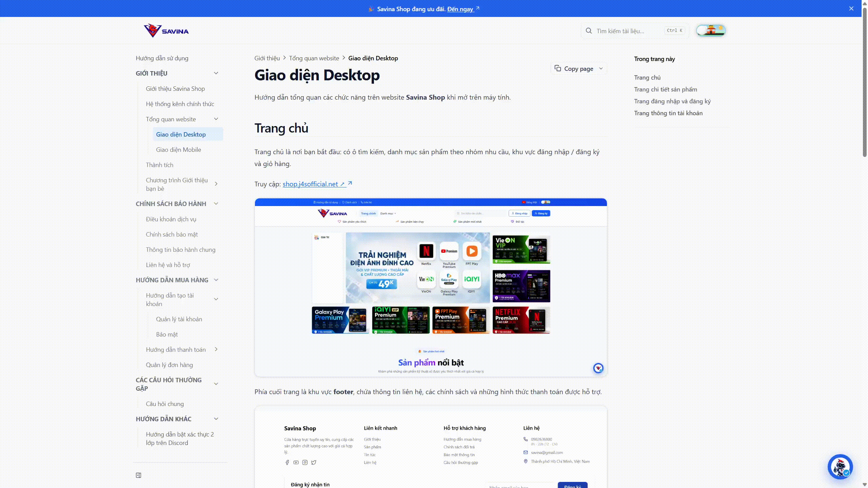868x488 pixels.
Task: Click the Twitter bird icon in the footer image
Action: click(x=314, y=462)
